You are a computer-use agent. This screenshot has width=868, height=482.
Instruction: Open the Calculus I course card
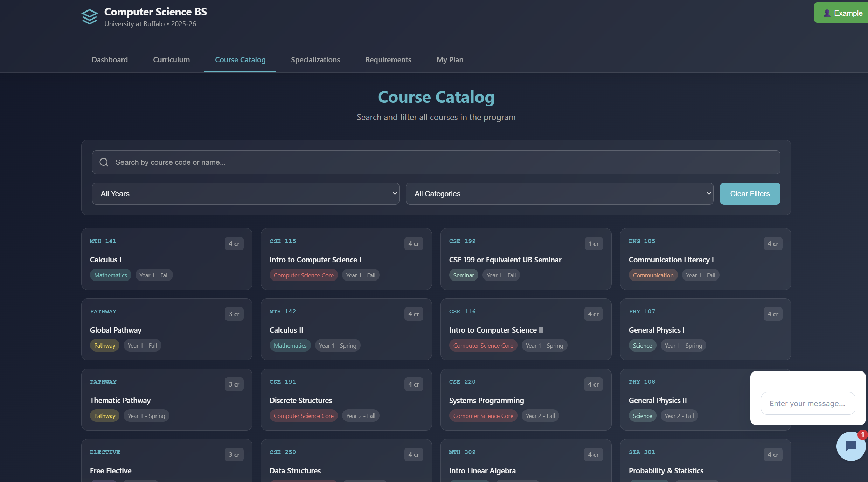tap(167, 259)
